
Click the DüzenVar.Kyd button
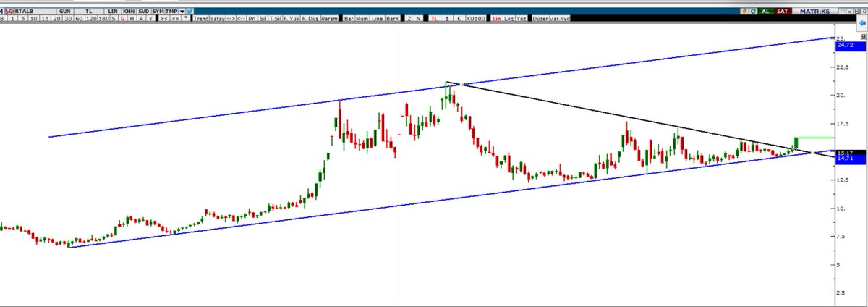tap(550, 18)
